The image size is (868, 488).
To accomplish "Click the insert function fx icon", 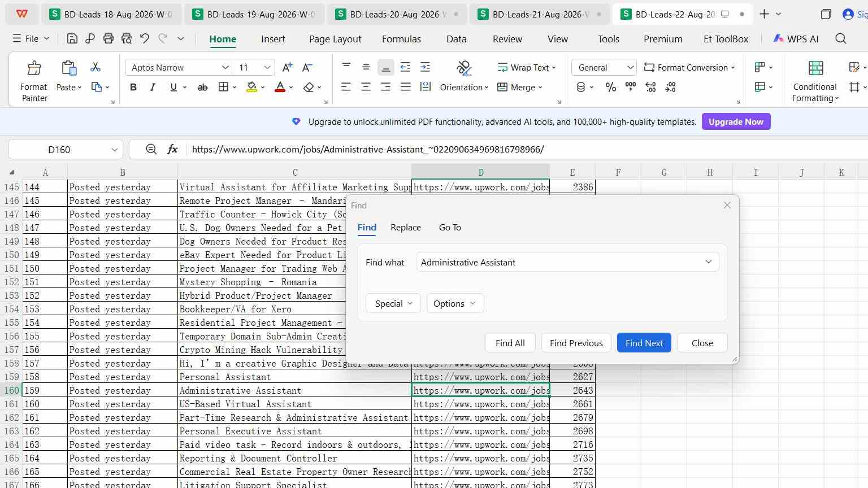I will 172,149.
